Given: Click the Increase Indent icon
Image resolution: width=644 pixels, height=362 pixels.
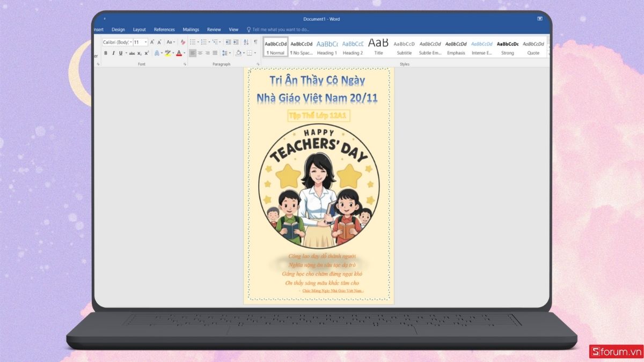Looking at the screenshot, I should coord(236,42).
